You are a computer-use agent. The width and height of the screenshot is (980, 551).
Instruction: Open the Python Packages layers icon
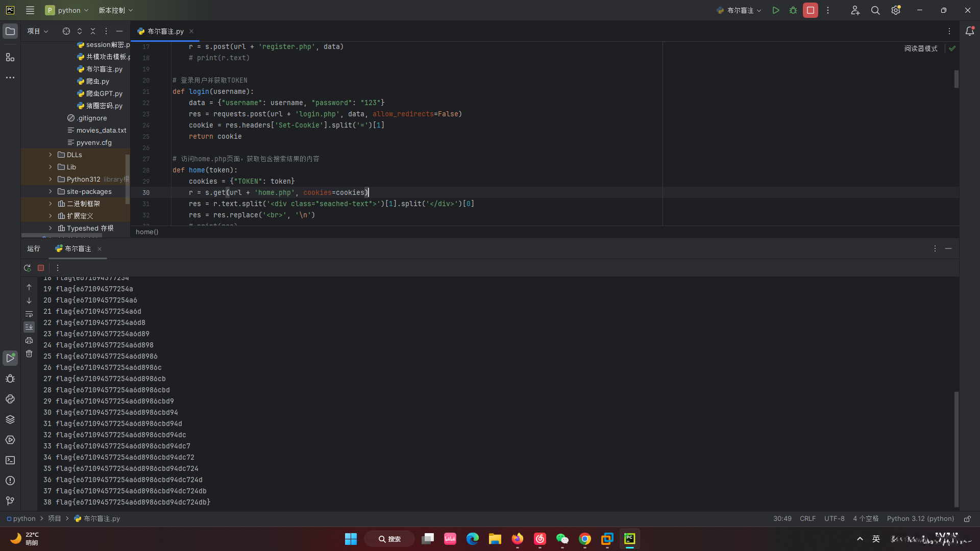[x=10, y=419]
